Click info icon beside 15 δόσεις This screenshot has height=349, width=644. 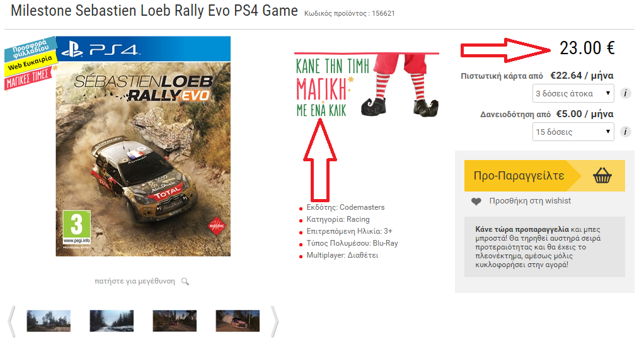(625, 132)
